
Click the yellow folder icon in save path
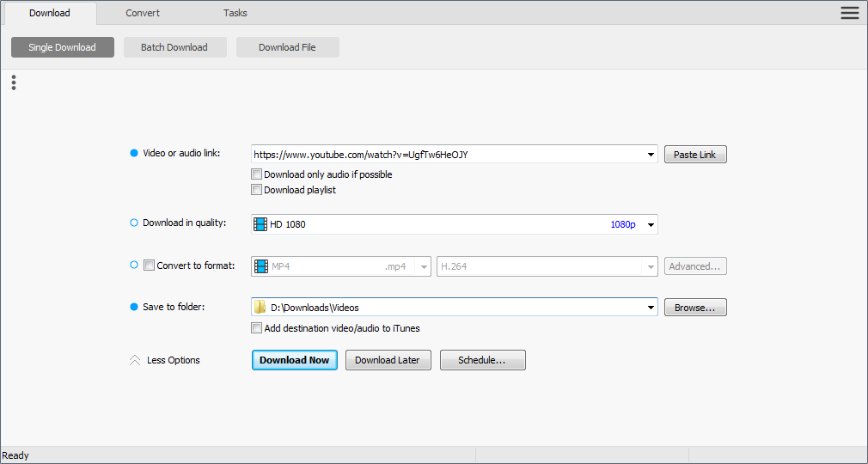260,308
